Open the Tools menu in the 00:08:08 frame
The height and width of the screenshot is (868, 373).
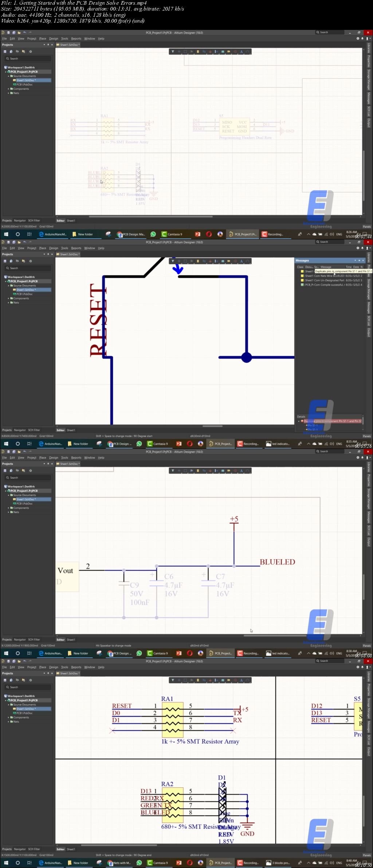[64, 458]
